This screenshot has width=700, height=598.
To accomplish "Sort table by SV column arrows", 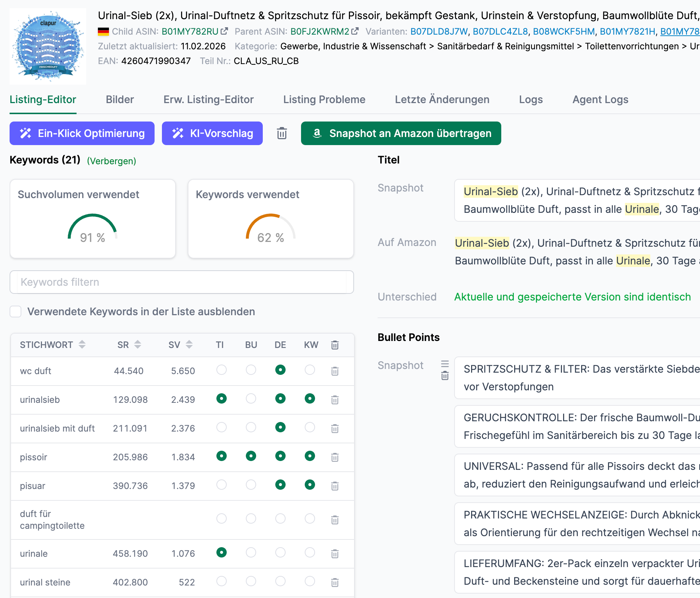I will click(x=189, y=345).
